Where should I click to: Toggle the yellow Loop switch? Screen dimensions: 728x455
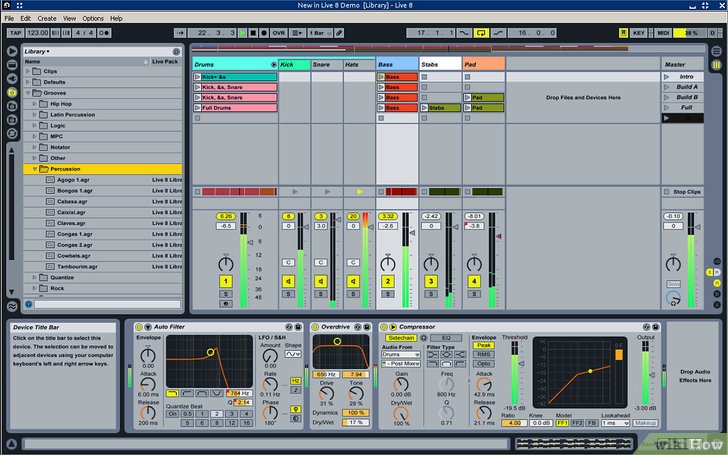481,33
